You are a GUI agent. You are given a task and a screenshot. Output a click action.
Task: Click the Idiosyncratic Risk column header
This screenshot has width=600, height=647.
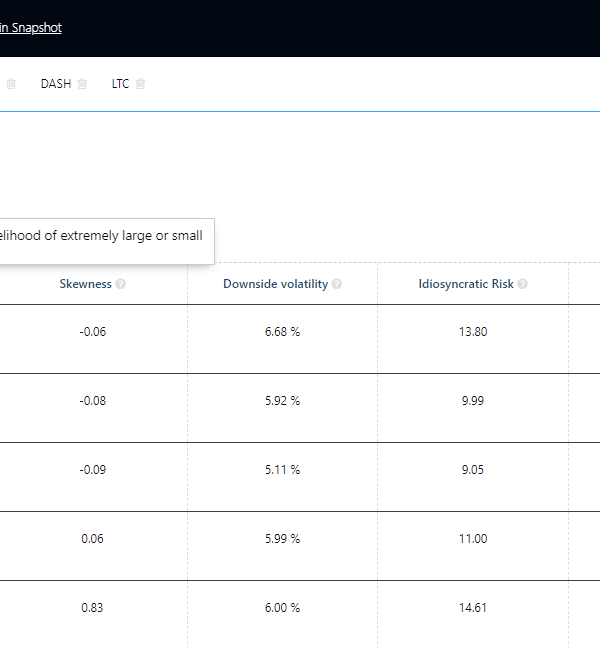pos(465,284)
